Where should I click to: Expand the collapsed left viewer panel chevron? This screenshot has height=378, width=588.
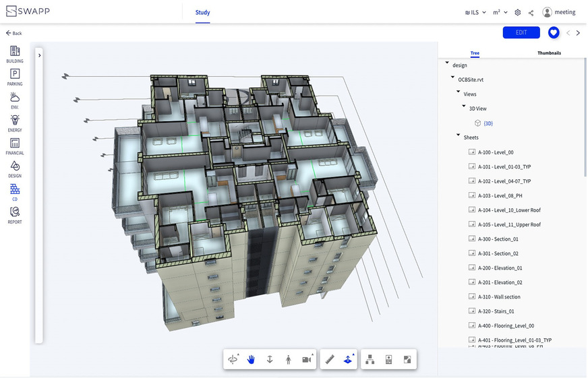click(x=39, y=55)
